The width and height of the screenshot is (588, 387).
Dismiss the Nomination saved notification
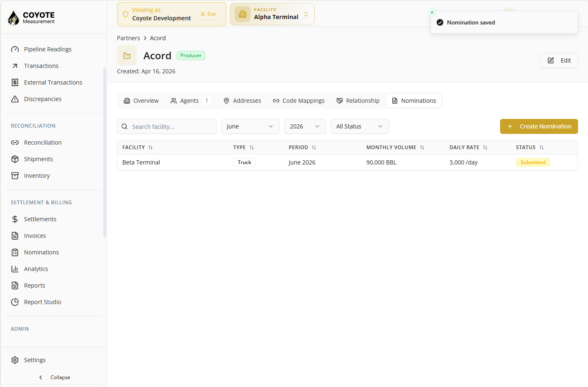pyautogui.click(x=432, y=12)
